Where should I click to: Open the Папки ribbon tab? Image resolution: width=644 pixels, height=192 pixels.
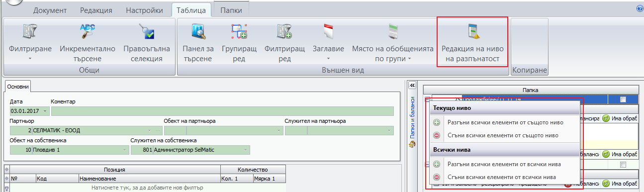231,10
